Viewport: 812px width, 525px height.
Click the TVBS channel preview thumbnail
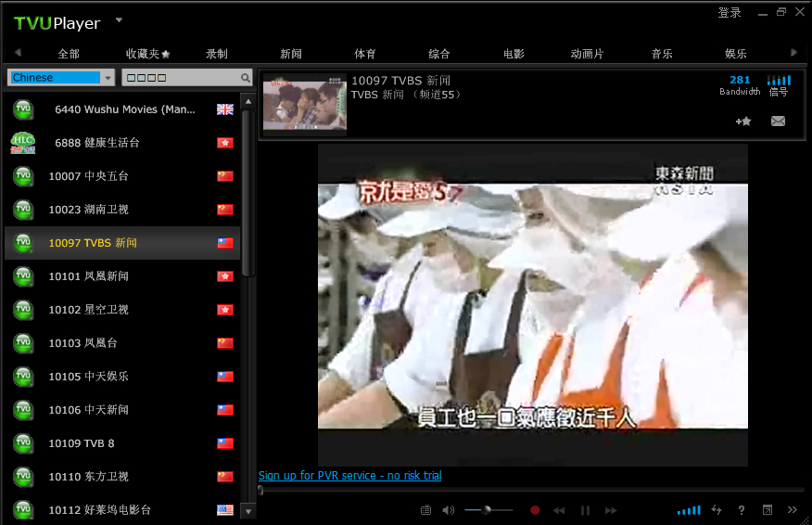[x=304, y=105]
